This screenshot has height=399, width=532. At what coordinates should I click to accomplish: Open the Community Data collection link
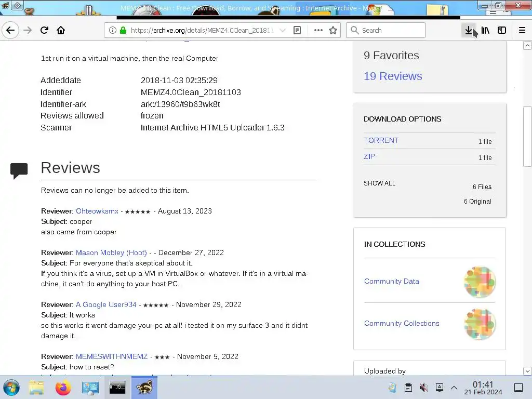392,281
